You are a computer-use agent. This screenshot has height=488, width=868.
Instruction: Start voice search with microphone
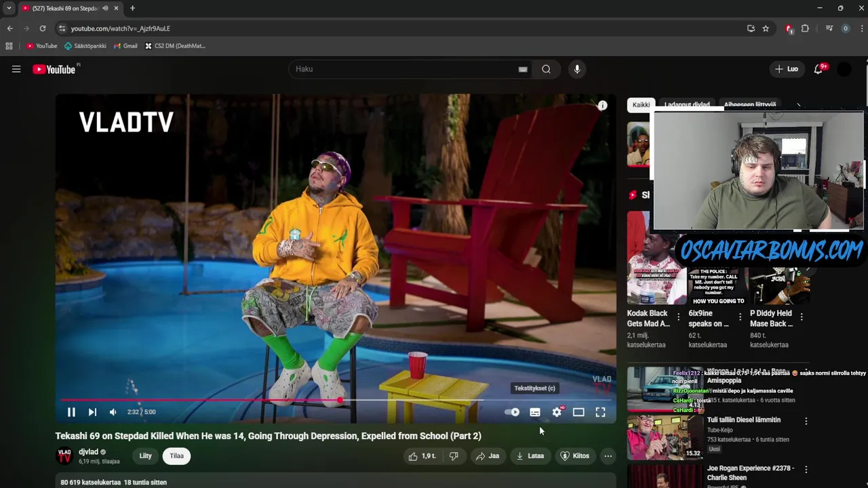[577, 69]
